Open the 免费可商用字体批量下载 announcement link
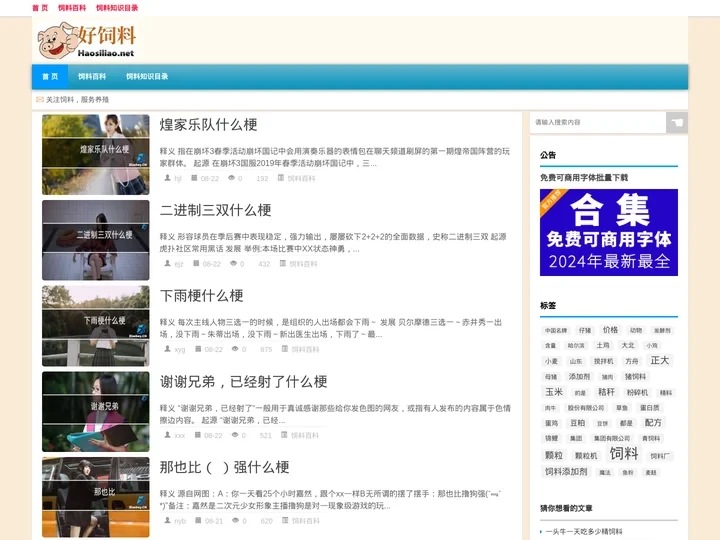 pos(584,177)
